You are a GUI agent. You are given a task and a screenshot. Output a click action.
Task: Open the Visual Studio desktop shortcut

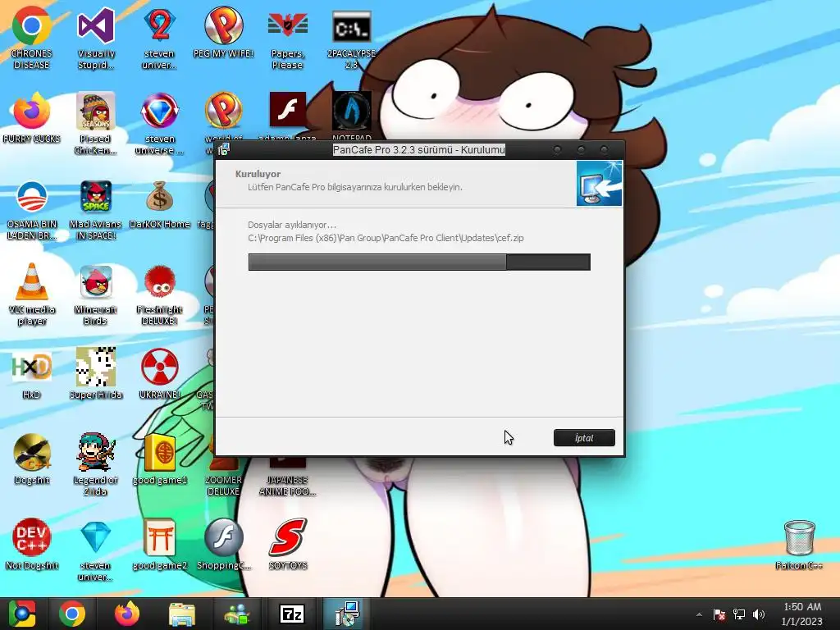(x=95, y=25)
